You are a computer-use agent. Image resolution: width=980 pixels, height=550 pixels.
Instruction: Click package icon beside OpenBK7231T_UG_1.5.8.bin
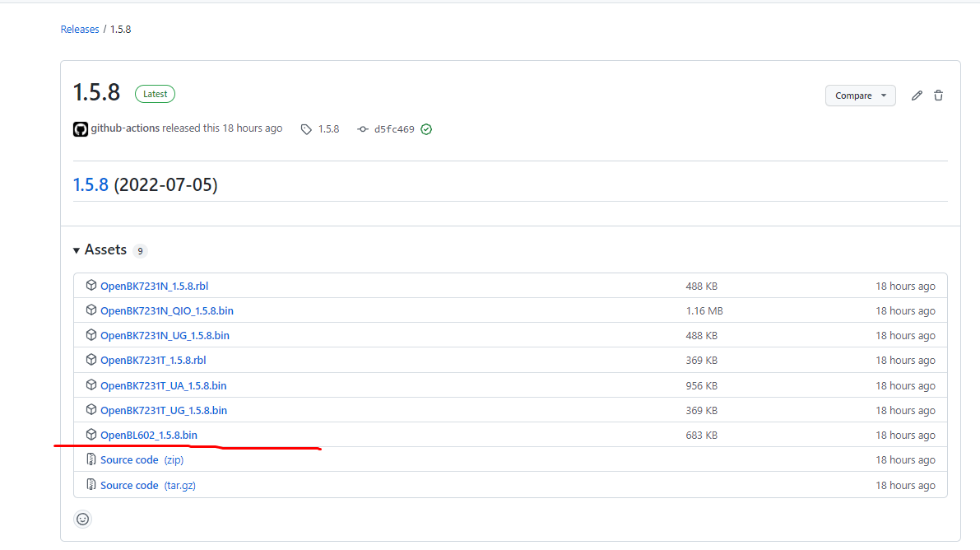coord(91,409)
